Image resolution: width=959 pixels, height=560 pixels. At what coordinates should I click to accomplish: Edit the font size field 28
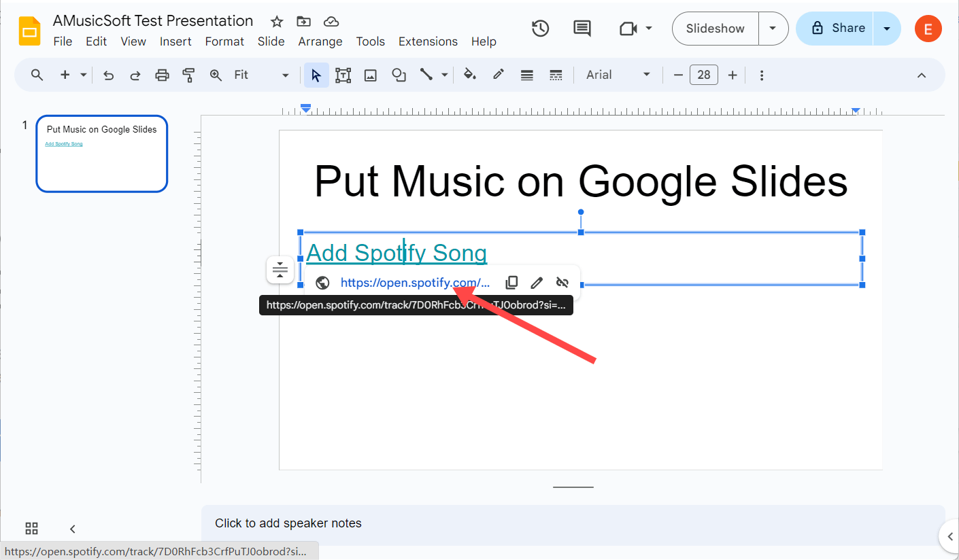[704, 75]
